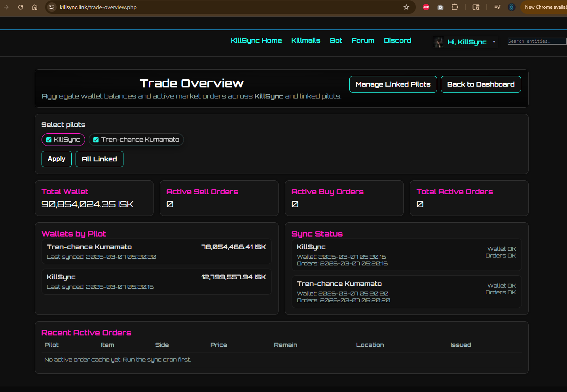This screenshot has width=567, height=392.
Task: Open the Discord navigation link
Action: click(397, 40)
